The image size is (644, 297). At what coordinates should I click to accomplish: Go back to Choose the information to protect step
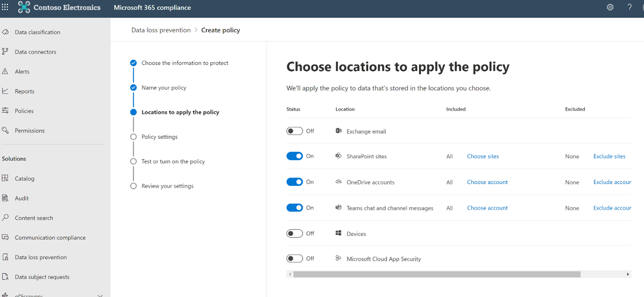(x=185, y=63)
